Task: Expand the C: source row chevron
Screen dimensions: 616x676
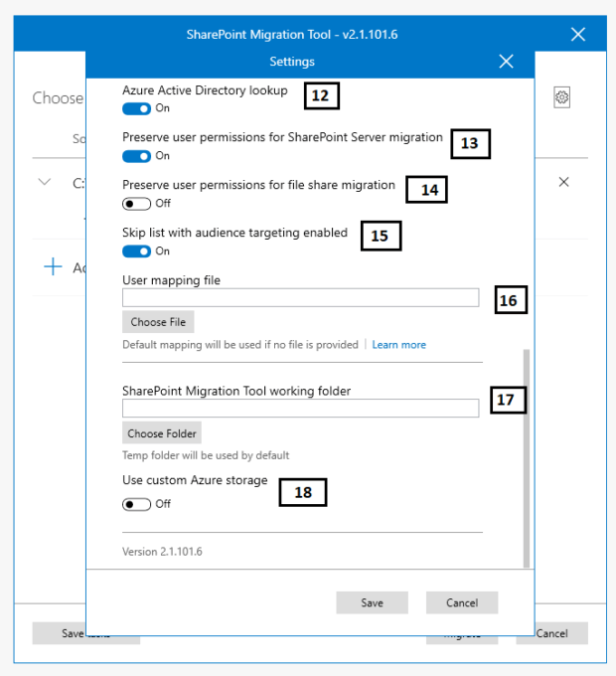Action: tap(45, 182)
